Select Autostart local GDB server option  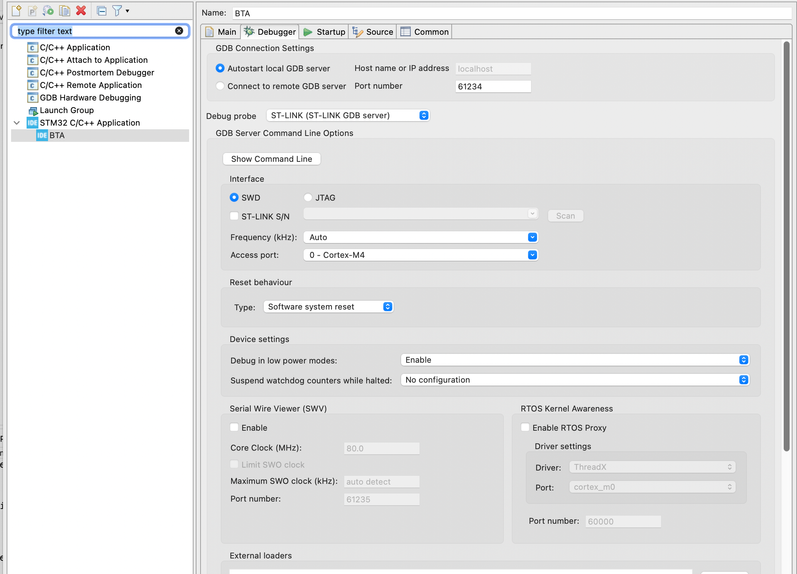point(220,68)
